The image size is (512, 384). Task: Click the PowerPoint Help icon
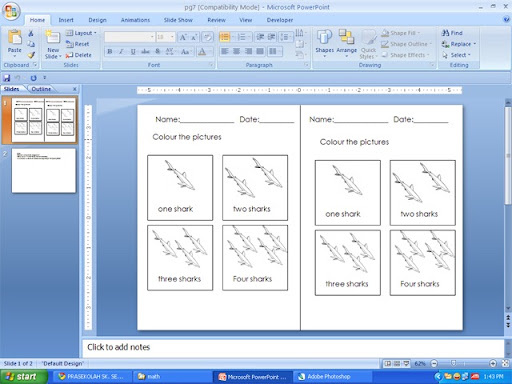(506, 20)
